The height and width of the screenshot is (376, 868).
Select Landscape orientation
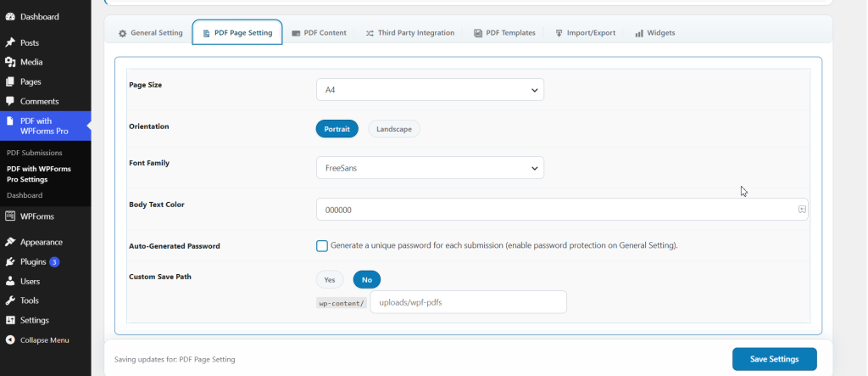(x=394, y=129)
